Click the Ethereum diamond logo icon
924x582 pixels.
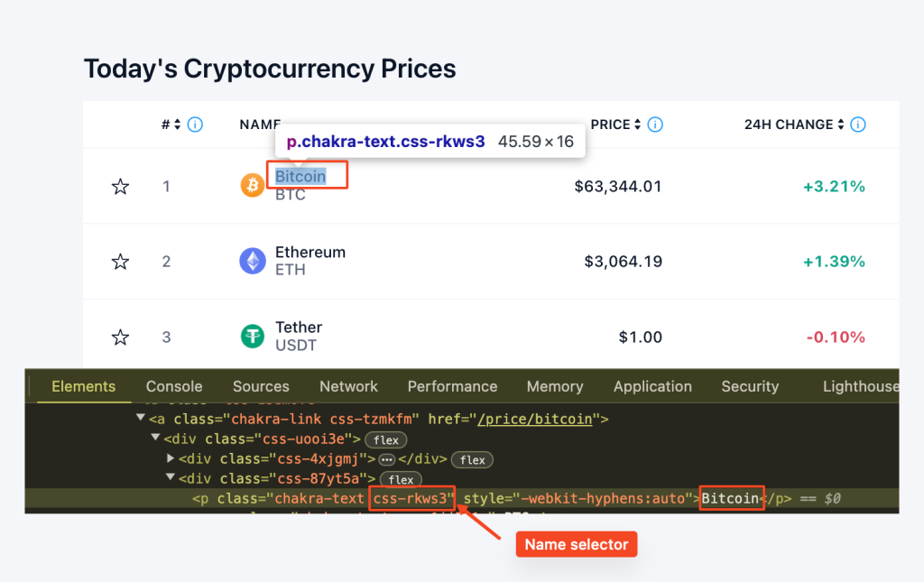(253, 261)
